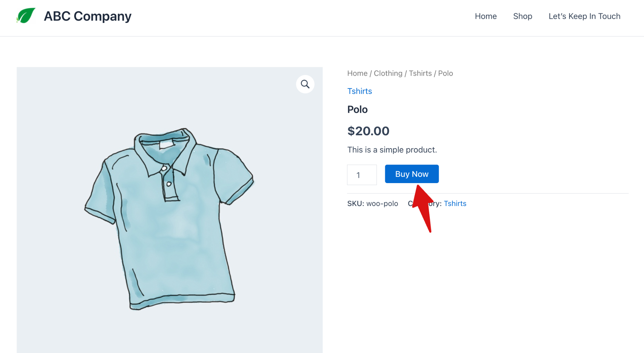The width and height of the screenshot is (644, 353).
Task: Click Buy Now to purchase the Polo
Action: [411, 174]
